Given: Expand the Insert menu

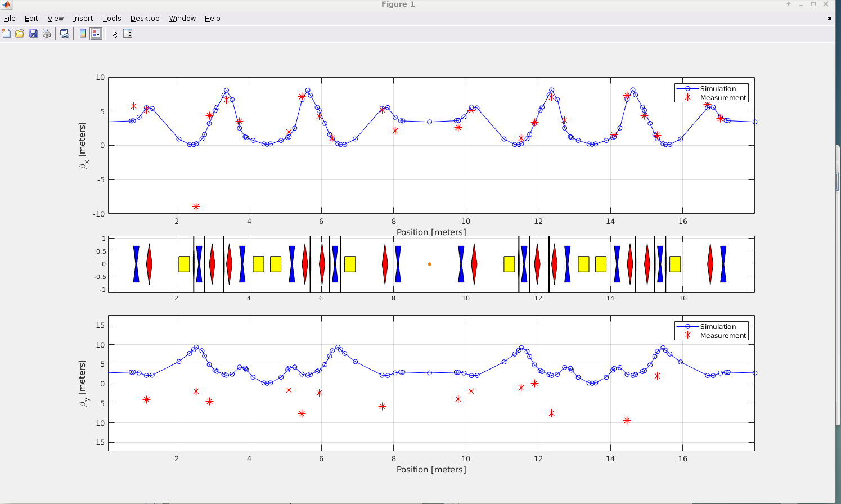Looking at the screenshot, I should pos(83,19).
